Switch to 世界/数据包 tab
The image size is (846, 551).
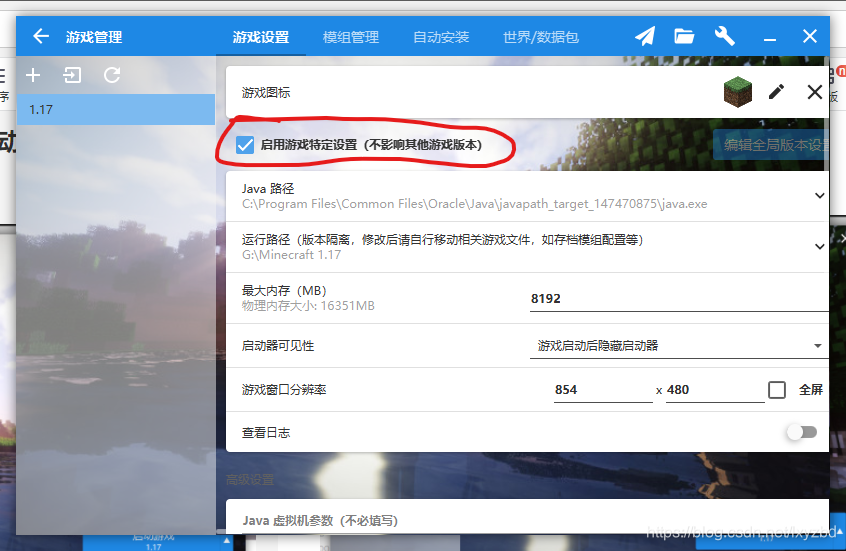pyautogui.click(x=541, y=37)
